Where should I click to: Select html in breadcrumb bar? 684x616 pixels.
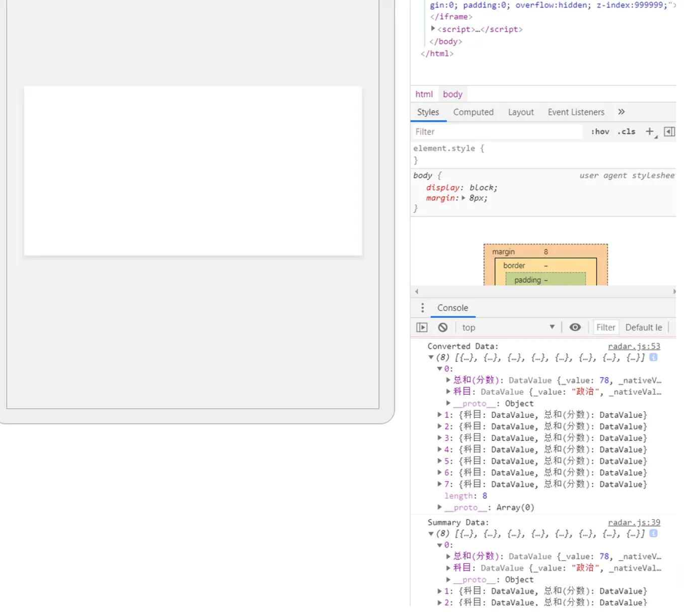click(424, 94)
